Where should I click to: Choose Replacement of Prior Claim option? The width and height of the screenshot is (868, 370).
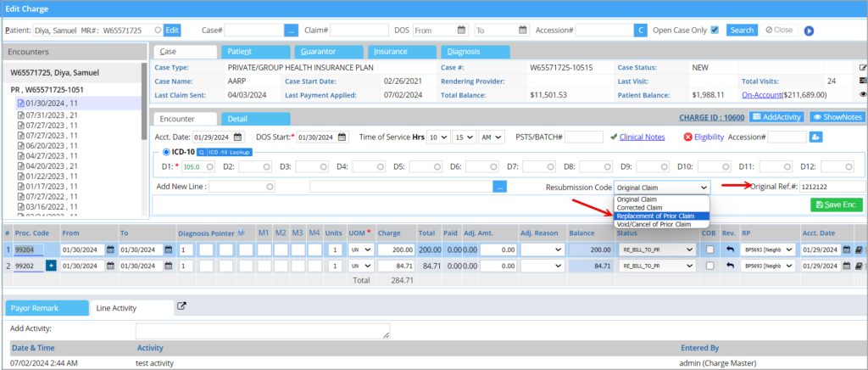pos(655,216)
